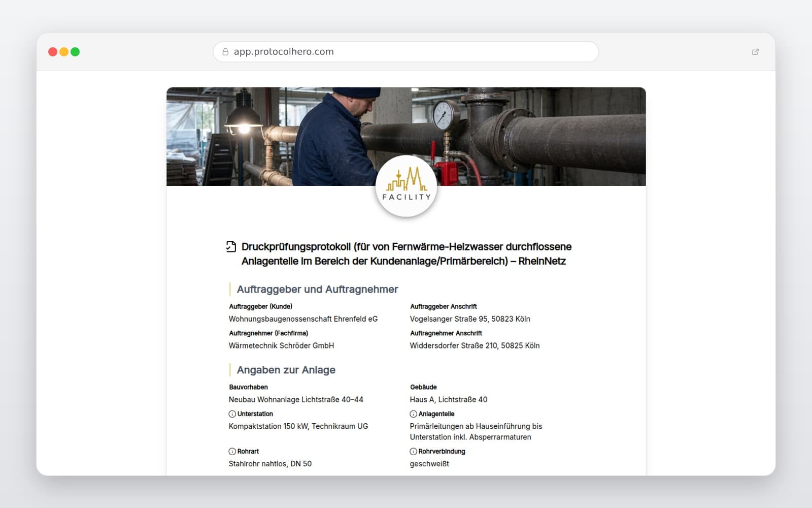The width and height of the screenshot is (812, 508).
Task: Click 'Wärmetechnik Schröder GmbH' value
Action: pyautogui.click(x=281, y=345)
